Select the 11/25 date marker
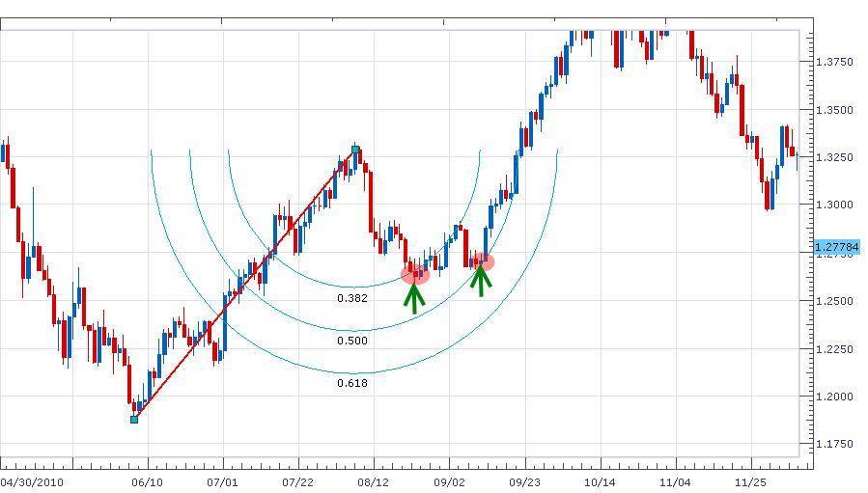The height and width of the screenshot is (493, 868). tap(751, 481)
